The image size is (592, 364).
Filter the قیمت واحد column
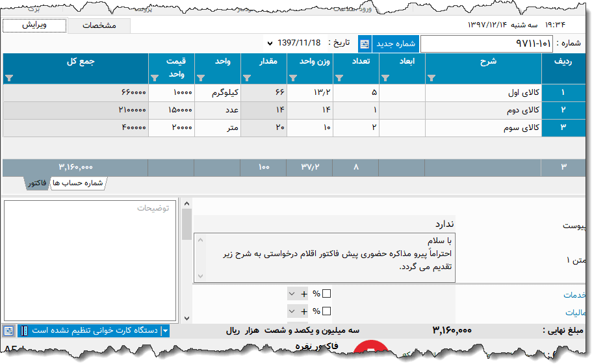(x=155, y=78)
